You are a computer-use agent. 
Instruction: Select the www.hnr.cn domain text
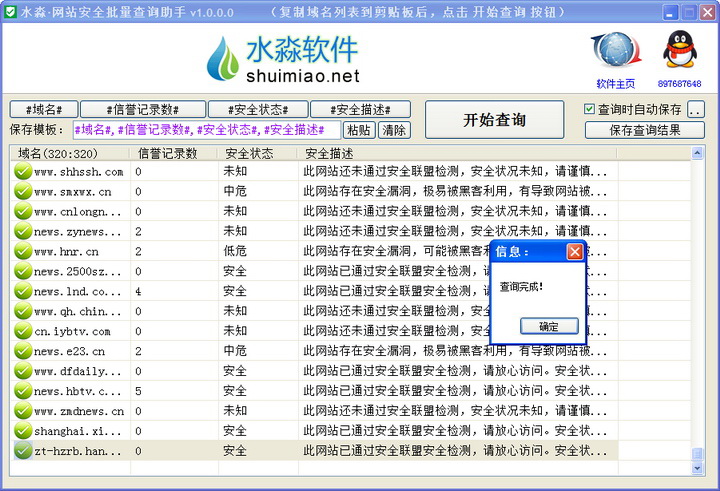(x=66, y=252)
